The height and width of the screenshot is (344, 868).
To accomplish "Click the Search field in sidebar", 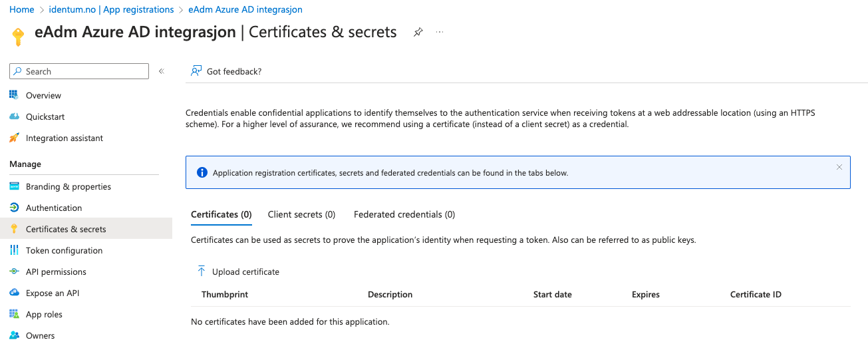I will (79, 71).
